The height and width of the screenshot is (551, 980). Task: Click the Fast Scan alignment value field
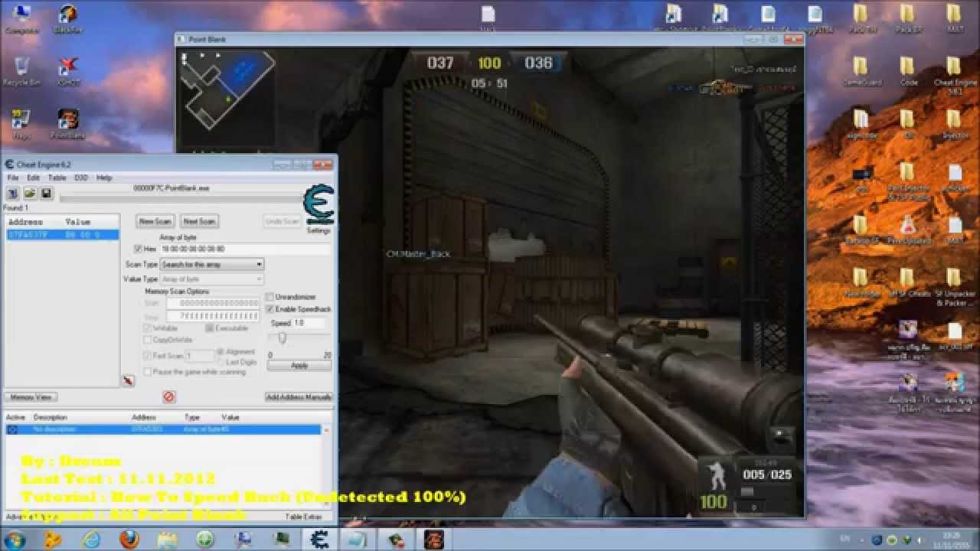199,356
